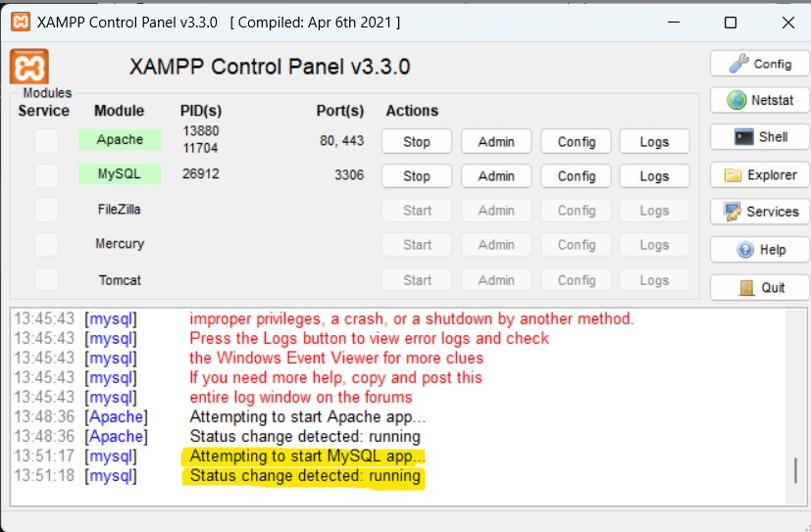Screen dimensions: 811x532
Task: Click the green Apache module label
Action: pyautogui.click(x=120, y=139)
